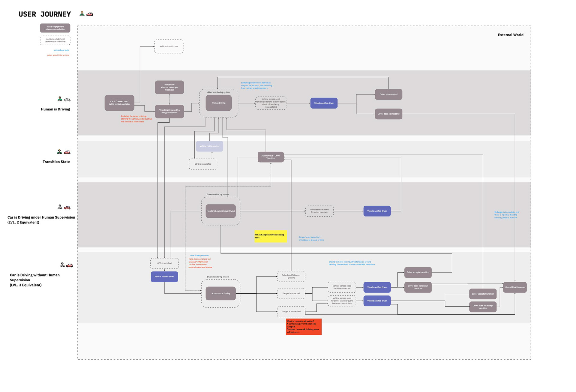Click the red car icon beside the USER JOURNEY title
The height and width of the screenshot is (392, 576).
(90, 14)
